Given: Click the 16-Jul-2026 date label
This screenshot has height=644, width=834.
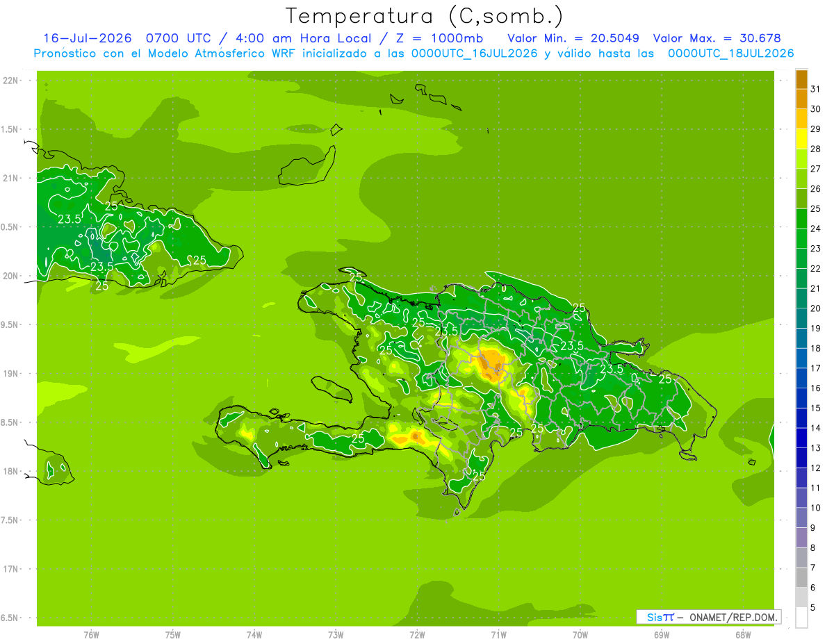Looking at the screenshot, I should coord(88,38).
